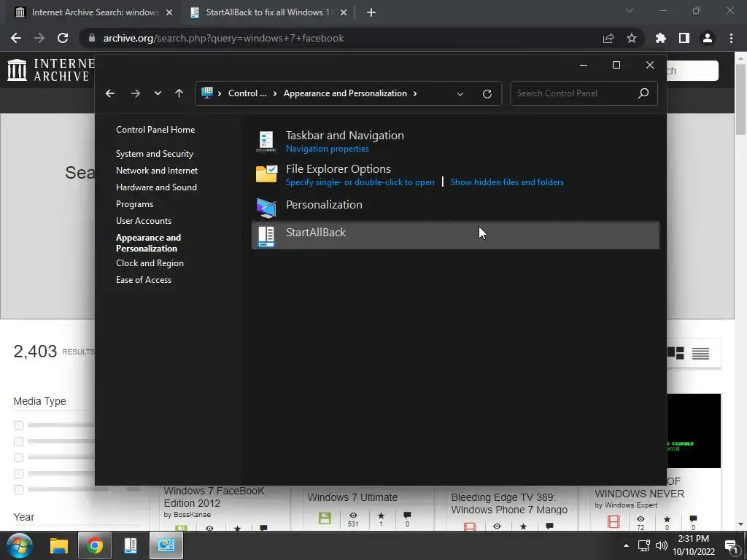Open network tray icon
747x560 pixels.
644,545
